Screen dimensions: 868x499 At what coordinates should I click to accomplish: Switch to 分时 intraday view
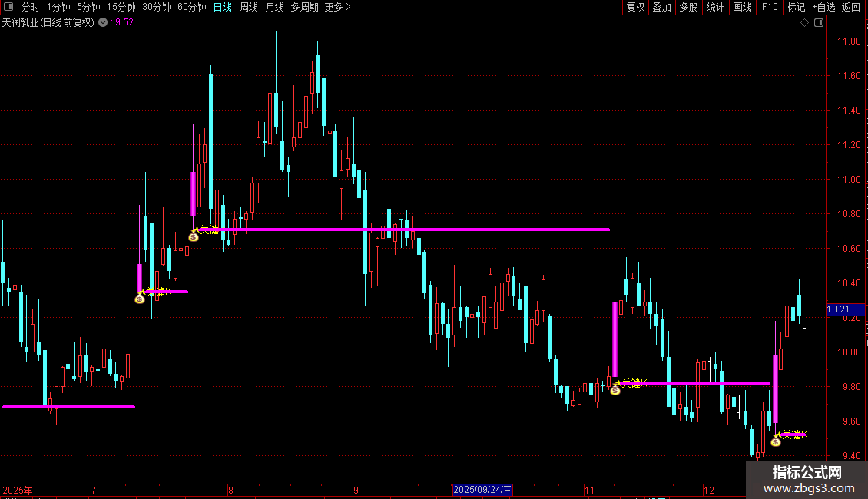click(x=31, y=7)
